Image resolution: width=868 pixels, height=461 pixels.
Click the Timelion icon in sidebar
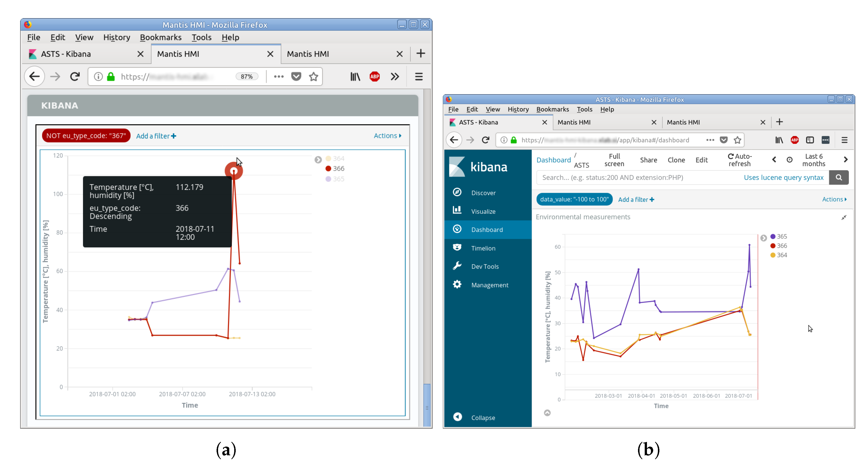pyautogui.click(x=457, y=248)
